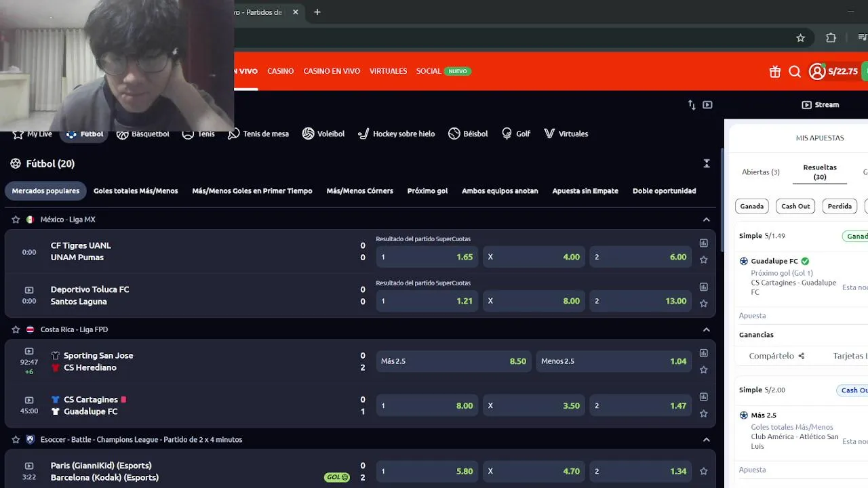Play live stream for Sporting San Jose
This screenshot has height=488, width=868.
[x=29, y=351]
